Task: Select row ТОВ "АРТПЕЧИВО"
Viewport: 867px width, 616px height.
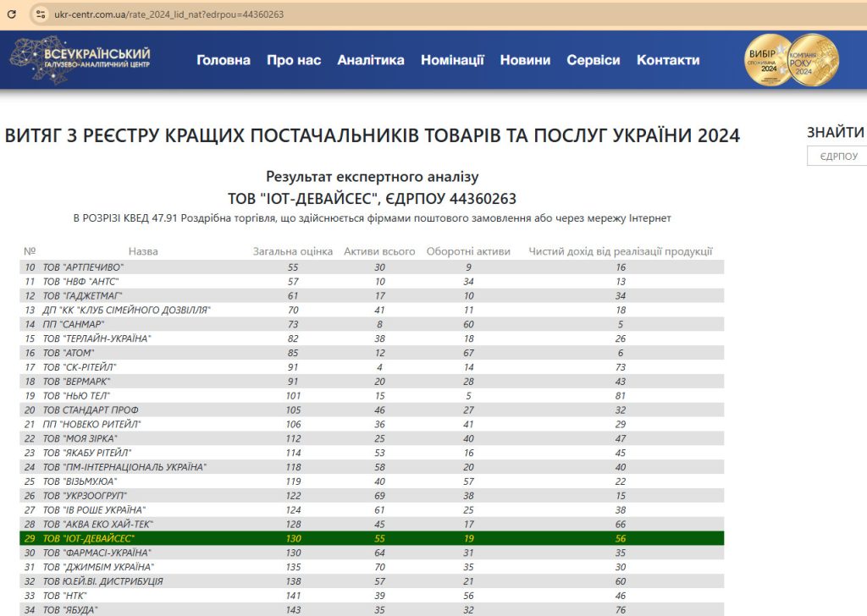Action: pos(372,267)
